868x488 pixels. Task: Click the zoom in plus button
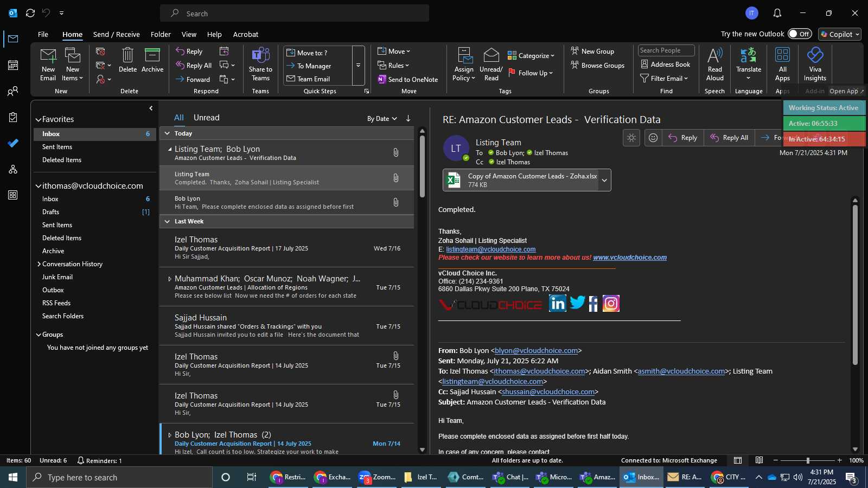tap(840, 460)
